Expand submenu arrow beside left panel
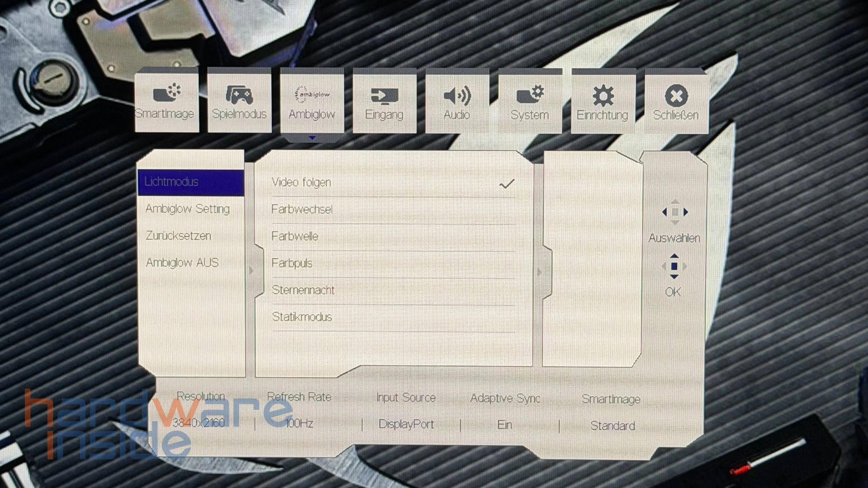Viewport: 868px width, 488px height. 251,271
